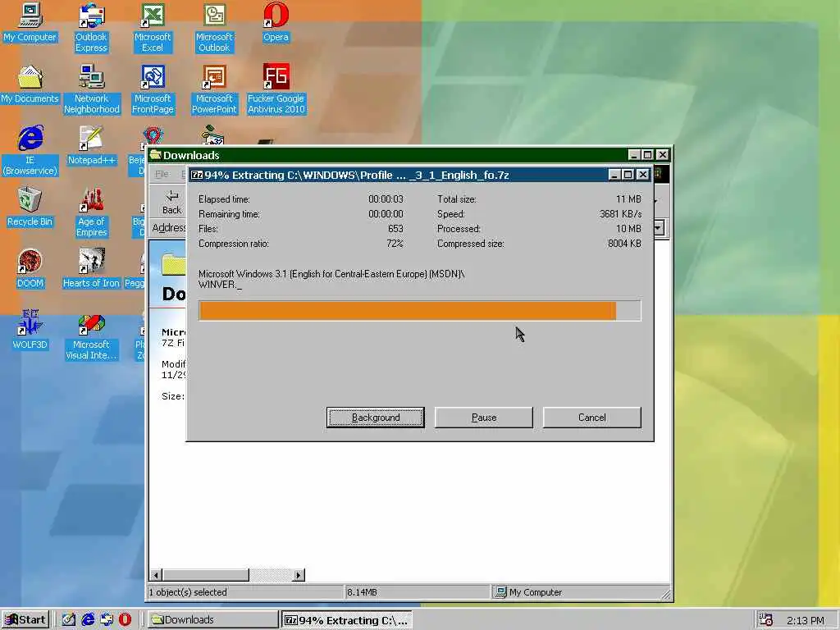Select the Age of Empires shortcut
Image resolution: width=840 pixels, height=630 pixels.
(92, 212)
